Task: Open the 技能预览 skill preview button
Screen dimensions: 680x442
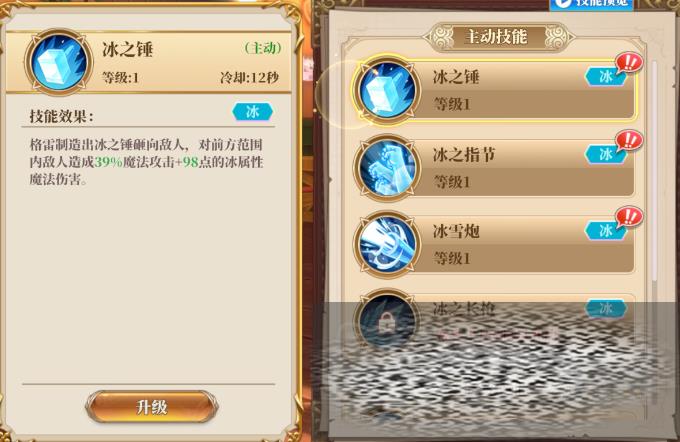Action: tap(592, 3)
